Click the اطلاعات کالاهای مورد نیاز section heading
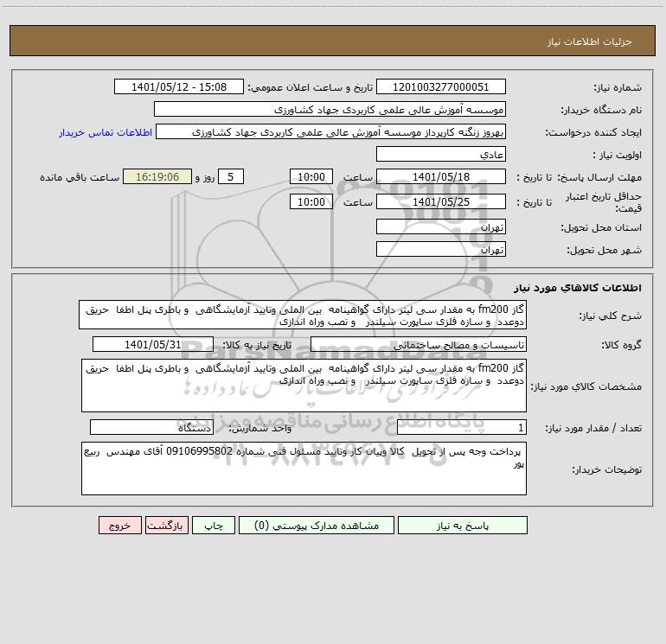The image size is (666, 644). point(578,288)
